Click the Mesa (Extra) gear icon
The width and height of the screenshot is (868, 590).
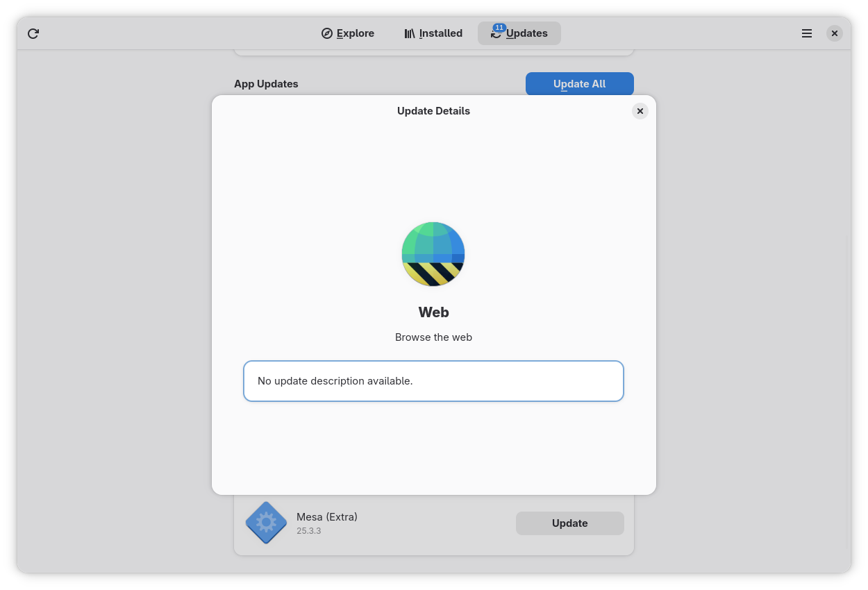coord(266,523)
